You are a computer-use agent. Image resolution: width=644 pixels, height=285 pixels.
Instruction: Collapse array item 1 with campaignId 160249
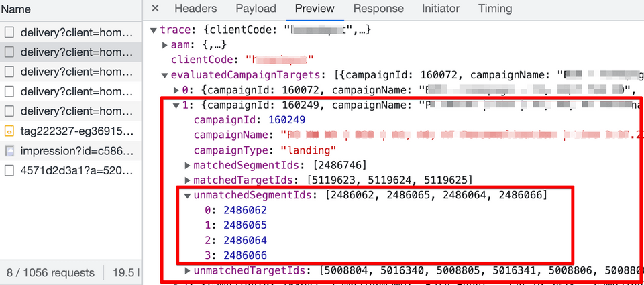[176, 105]
